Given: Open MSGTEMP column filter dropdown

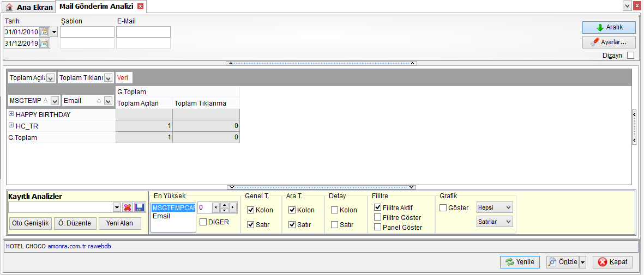Looking at the screenshot, I should pyautogui.click(x=55, y=101).
